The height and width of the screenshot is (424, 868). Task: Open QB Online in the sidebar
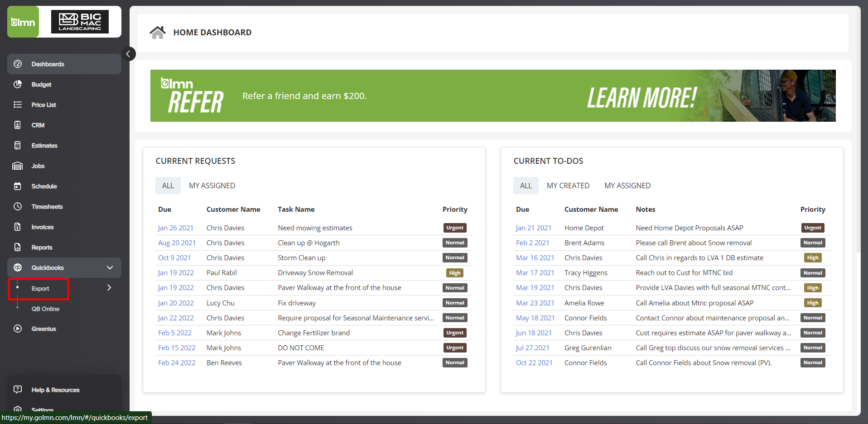(x=45, y=309)
